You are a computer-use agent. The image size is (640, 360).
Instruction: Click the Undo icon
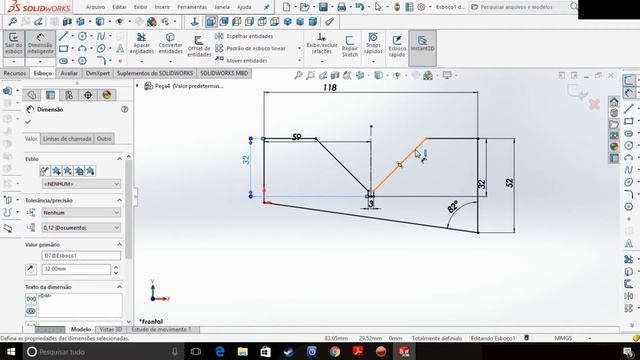(x=359, y=7)
